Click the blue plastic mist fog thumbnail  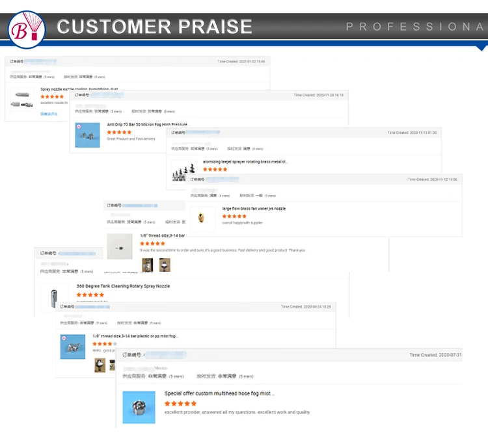tap(73, 347)
